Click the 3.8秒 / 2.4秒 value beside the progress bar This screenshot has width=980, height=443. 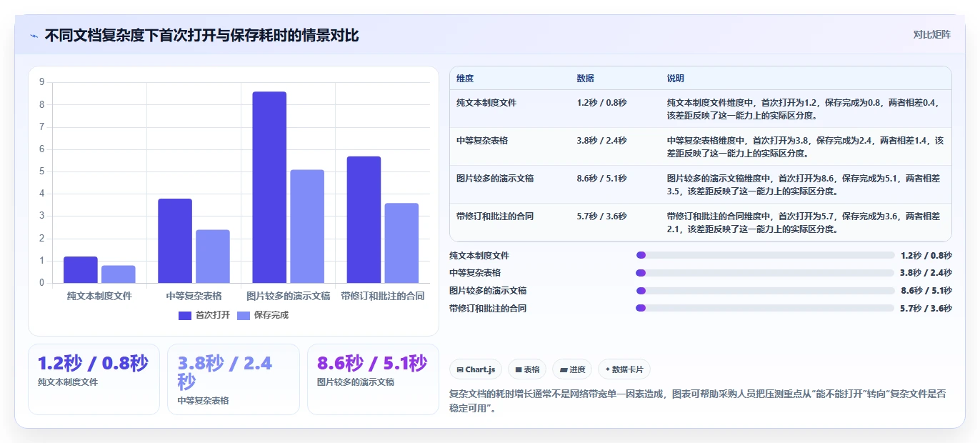click(x=926, y=273)
